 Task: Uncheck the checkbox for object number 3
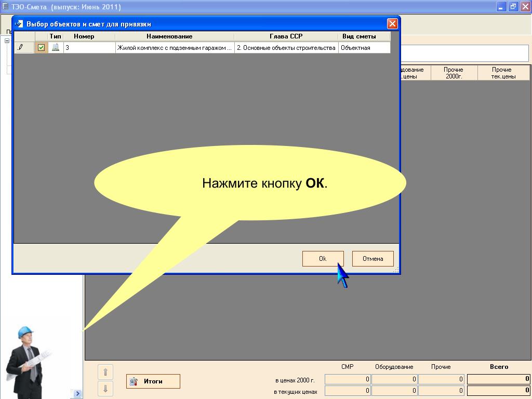[42, 48]
